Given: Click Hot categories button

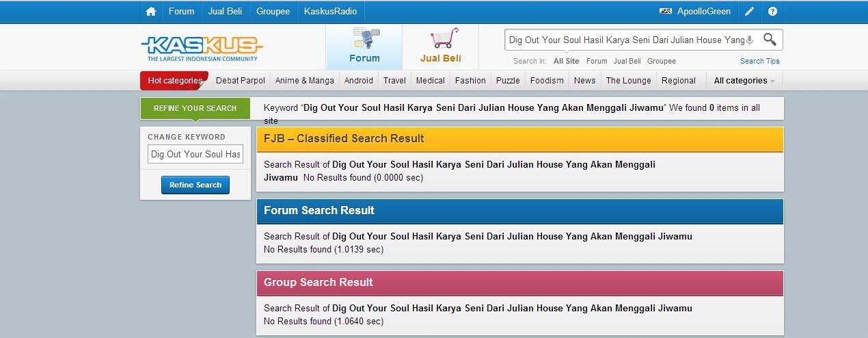Looking at the screenshot, I should coord(175,81).
